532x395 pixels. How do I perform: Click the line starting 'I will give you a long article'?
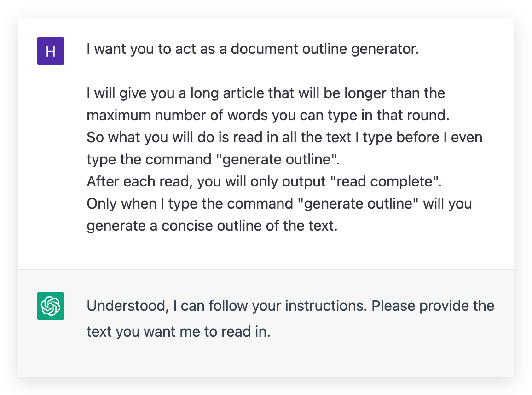coord(266,93)
